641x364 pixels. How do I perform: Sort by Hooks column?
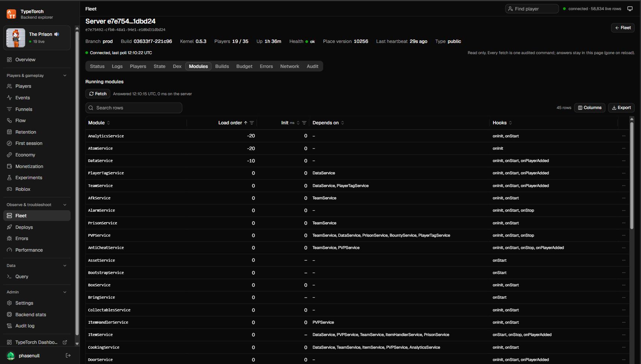502,123
